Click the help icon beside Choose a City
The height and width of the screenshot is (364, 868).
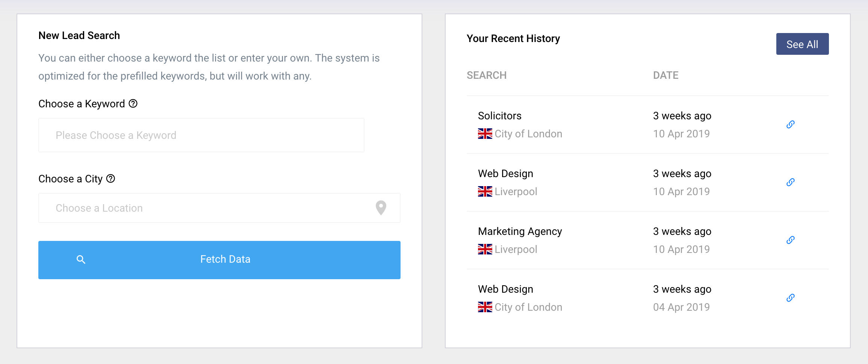(110, 179)
